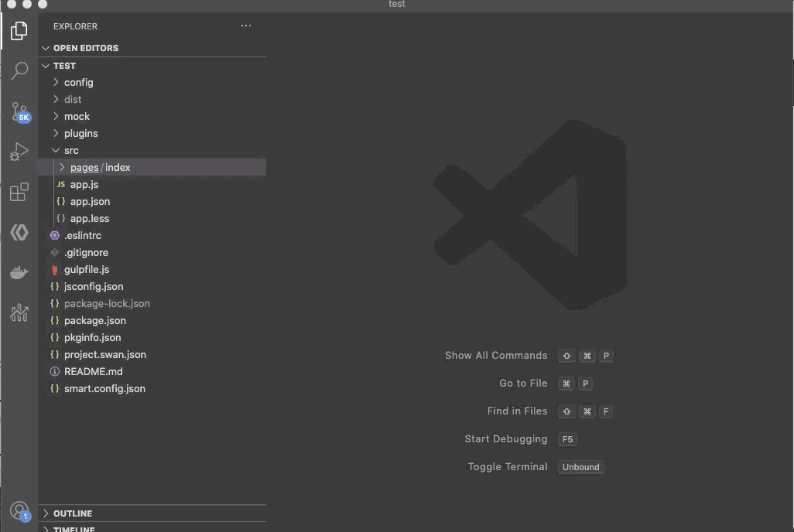Image resolution: width=794 pixels, height=532 pixels.
Task: Collapse the TEST workspace folder section
Action: click(46, 66)
